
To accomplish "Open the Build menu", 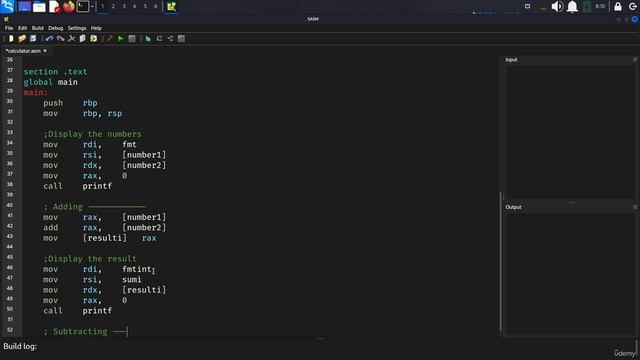I will click(38, 28).
